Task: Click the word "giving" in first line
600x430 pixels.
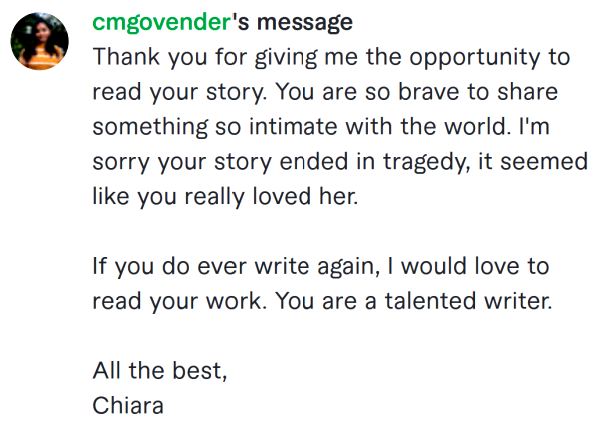Action: [x=286, y=59]
